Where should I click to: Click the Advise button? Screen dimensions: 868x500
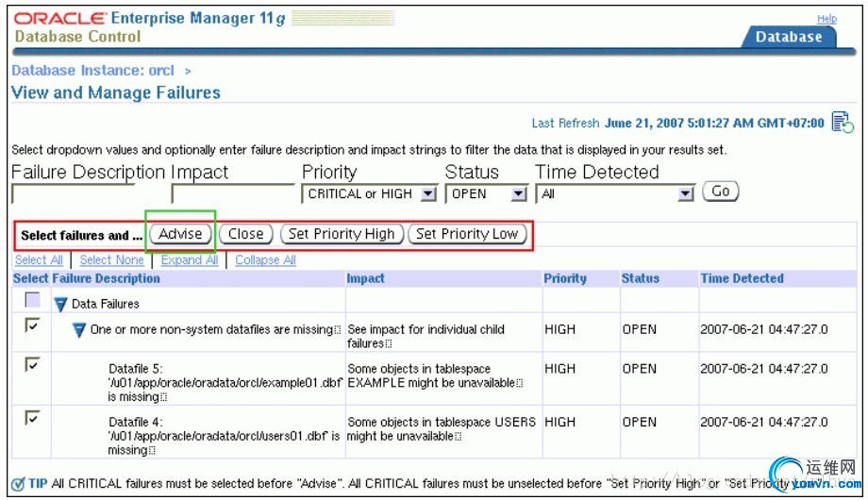[x=180, y=234]
